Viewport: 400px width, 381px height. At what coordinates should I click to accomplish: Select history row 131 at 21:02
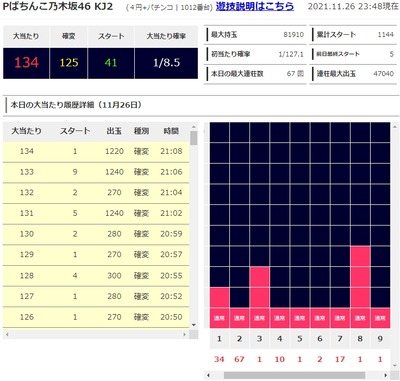[96, 214]
